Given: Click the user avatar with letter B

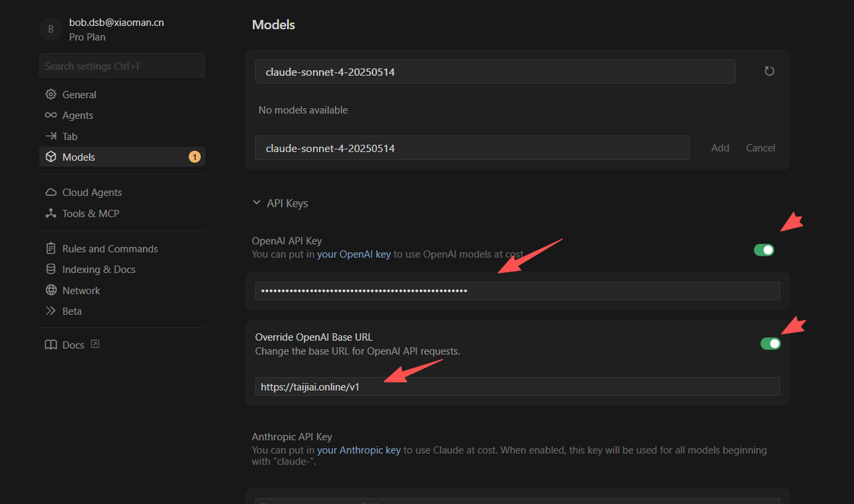Looking at the screenshot, I should [51, 29].
